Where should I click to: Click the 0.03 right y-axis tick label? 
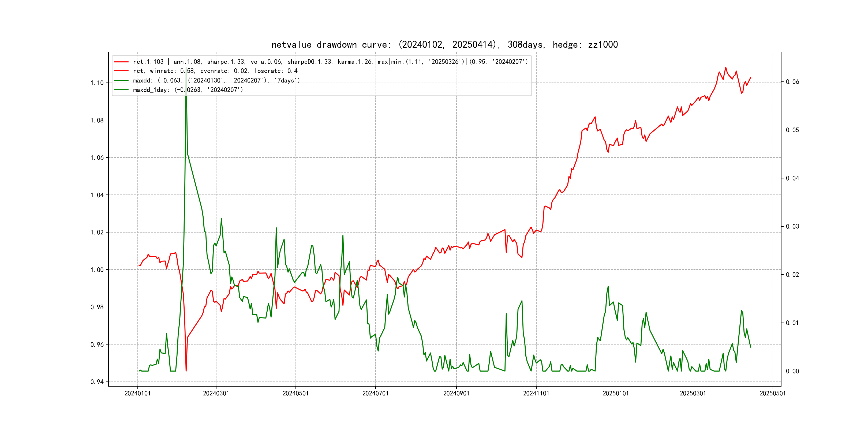(792, 226)
